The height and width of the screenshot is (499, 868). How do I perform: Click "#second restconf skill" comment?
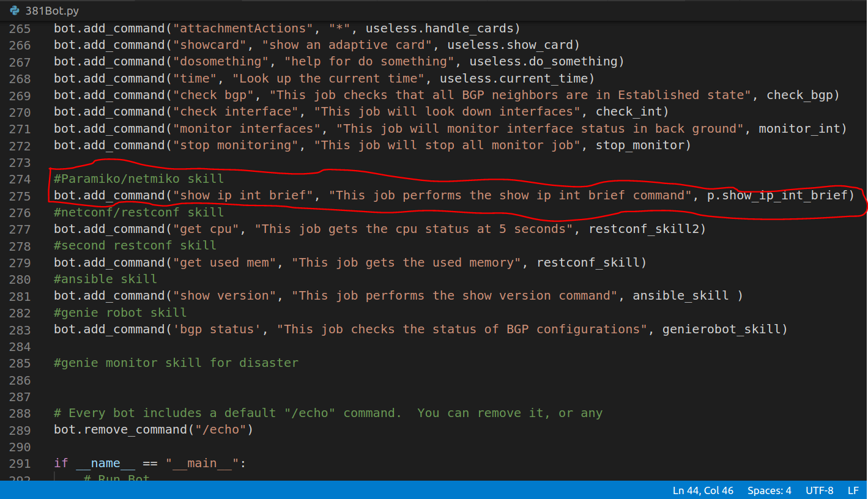135,245
